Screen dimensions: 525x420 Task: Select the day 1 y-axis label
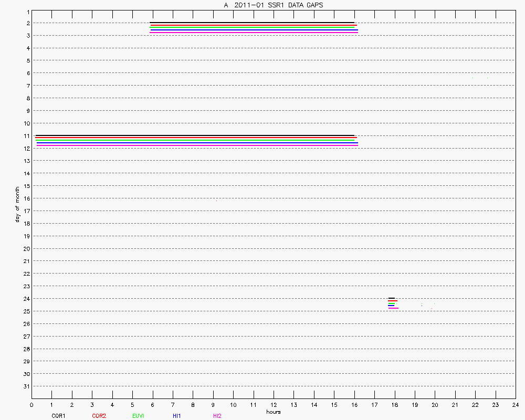27,10
